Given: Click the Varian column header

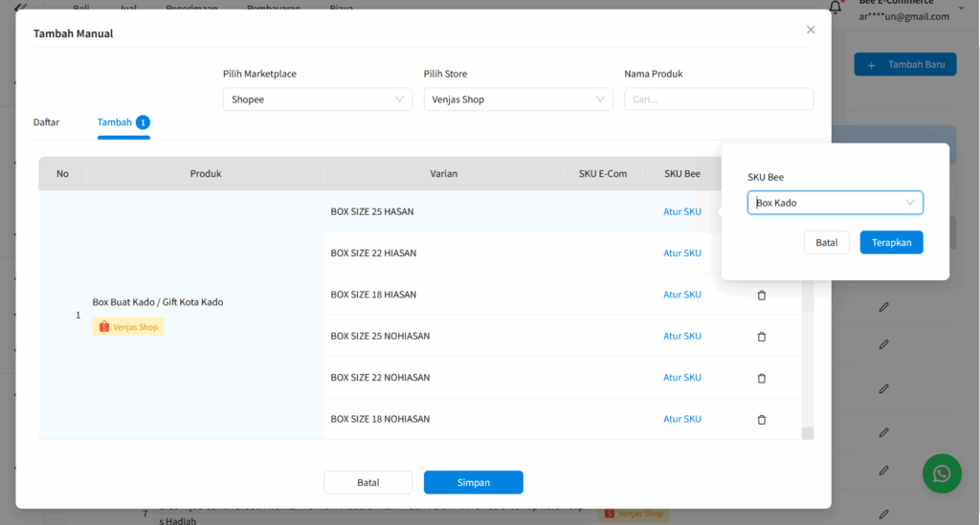Looking at the screenshot, I should pos(444,173).
